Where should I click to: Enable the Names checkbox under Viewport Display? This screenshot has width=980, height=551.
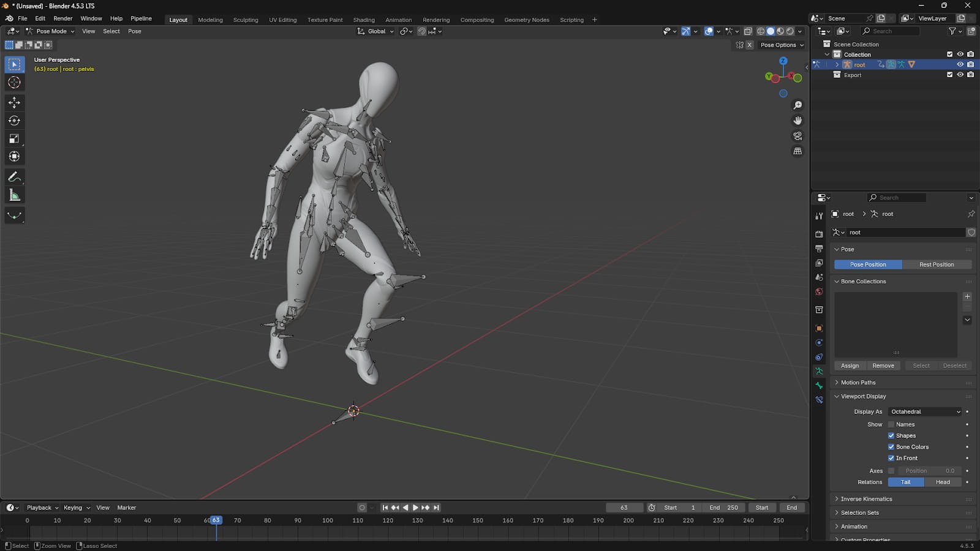[x=892, y=424]
